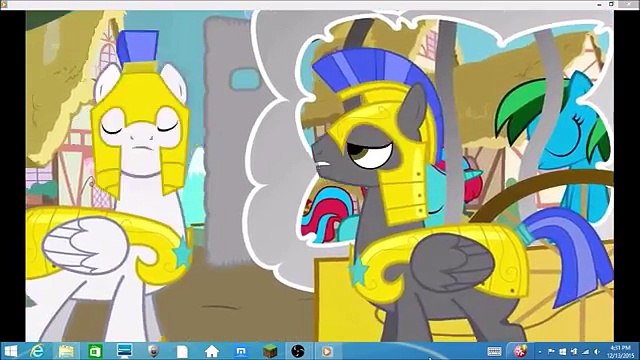Show hidden system tray icons

click(x=540, y=352)
